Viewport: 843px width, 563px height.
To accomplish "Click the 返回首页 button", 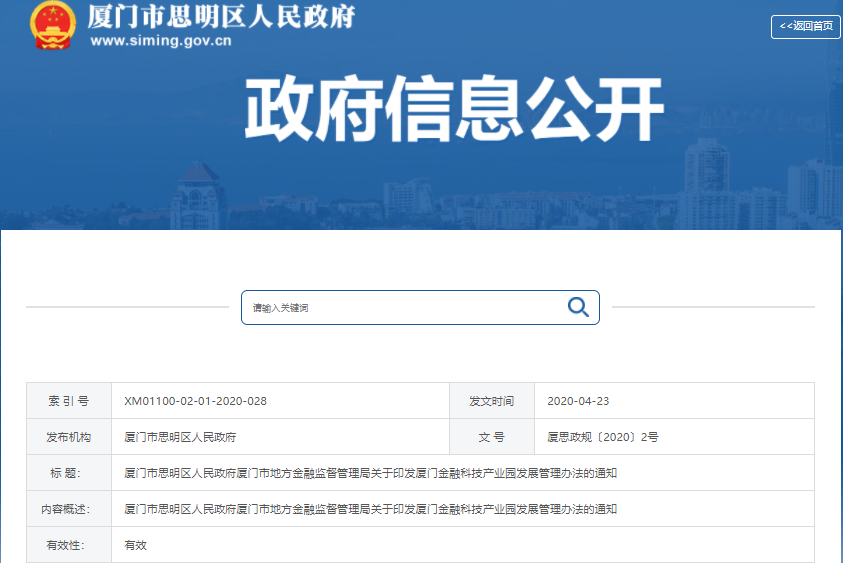I will (x=805, y=26).
